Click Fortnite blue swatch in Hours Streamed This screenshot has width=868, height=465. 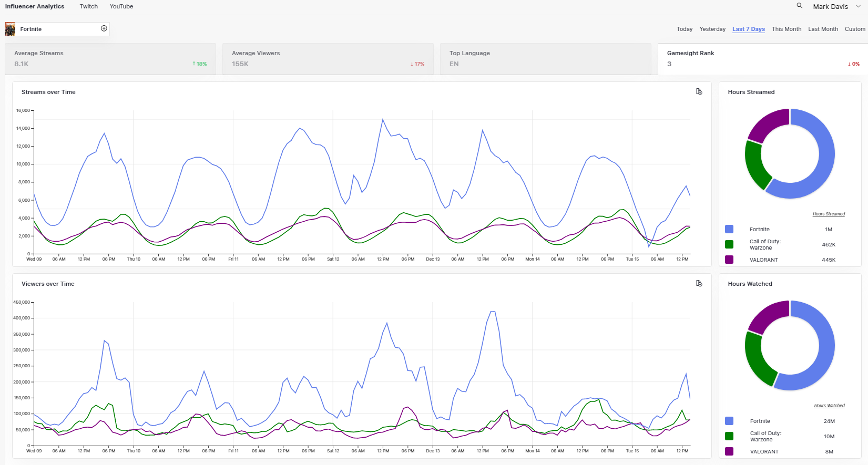pos(729,229)
